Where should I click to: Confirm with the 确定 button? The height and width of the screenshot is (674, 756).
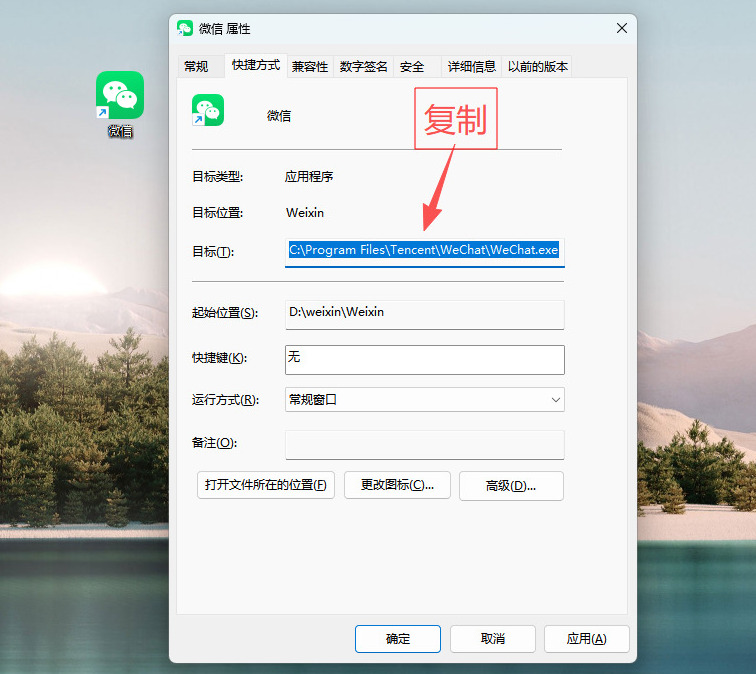pos(398,639)
